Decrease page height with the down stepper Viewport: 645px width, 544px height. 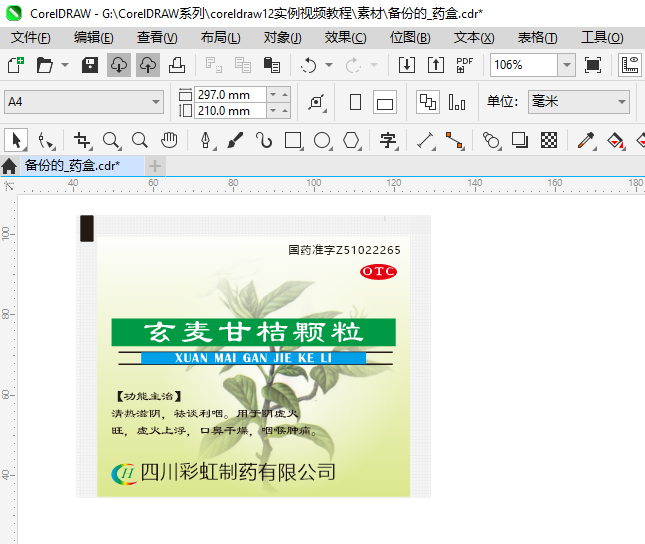273,111
